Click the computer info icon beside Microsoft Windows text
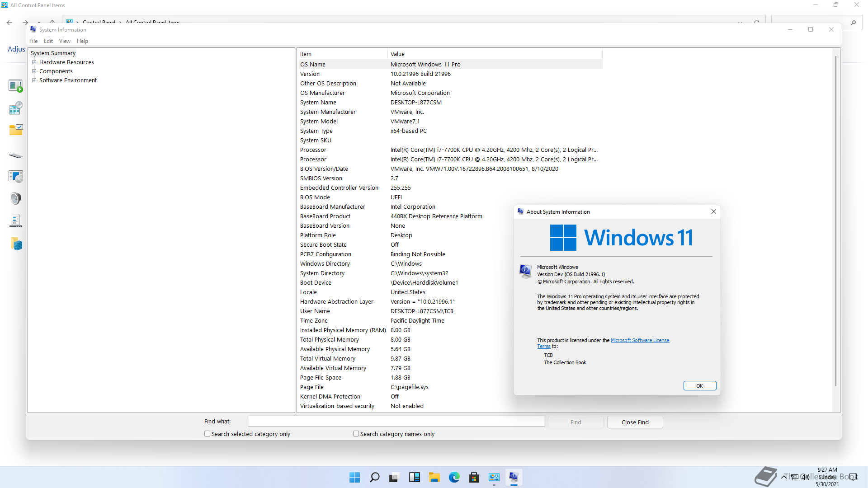Screen dimensions: 868x488 pos(525,272)
